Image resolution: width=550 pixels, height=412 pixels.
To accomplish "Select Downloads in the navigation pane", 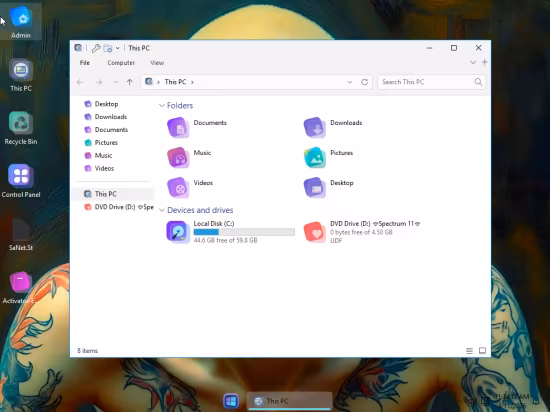I will (x=110, y=117).
